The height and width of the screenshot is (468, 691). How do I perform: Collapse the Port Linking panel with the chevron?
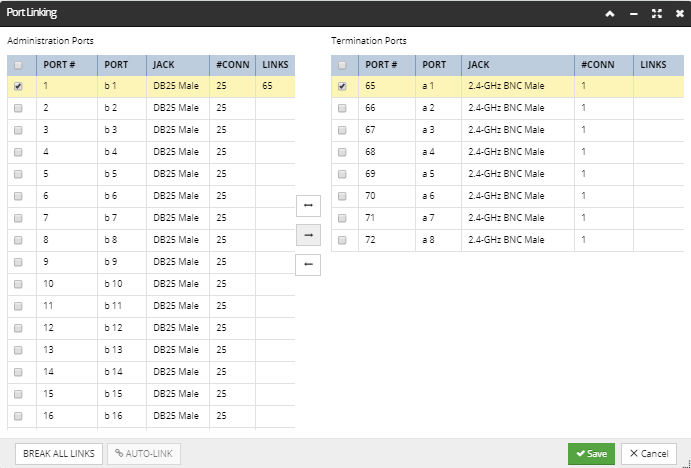coord(610,14)
